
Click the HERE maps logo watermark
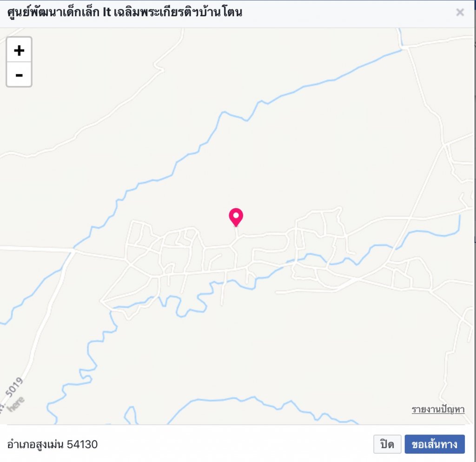click(16, 404)
